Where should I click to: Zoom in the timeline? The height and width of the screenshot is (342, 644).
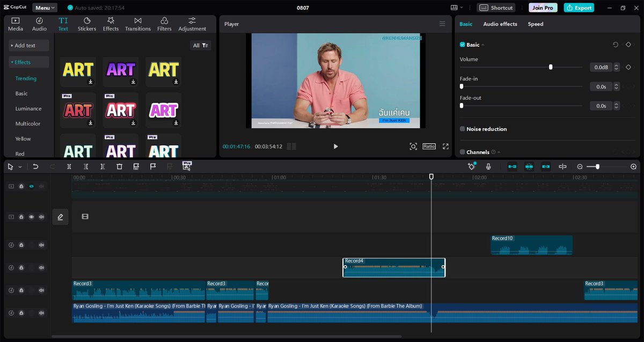pyautogui.click(x=633, y=167)
